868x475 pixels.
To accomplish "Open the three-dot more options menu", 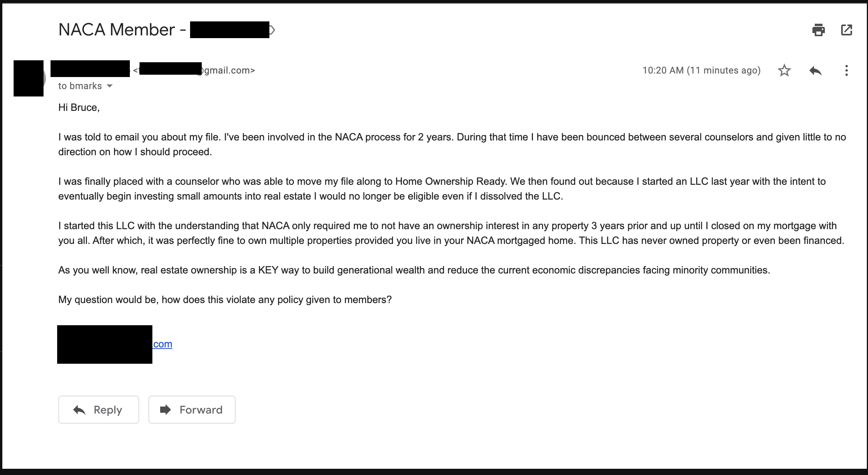I will [x=846, y=70].
